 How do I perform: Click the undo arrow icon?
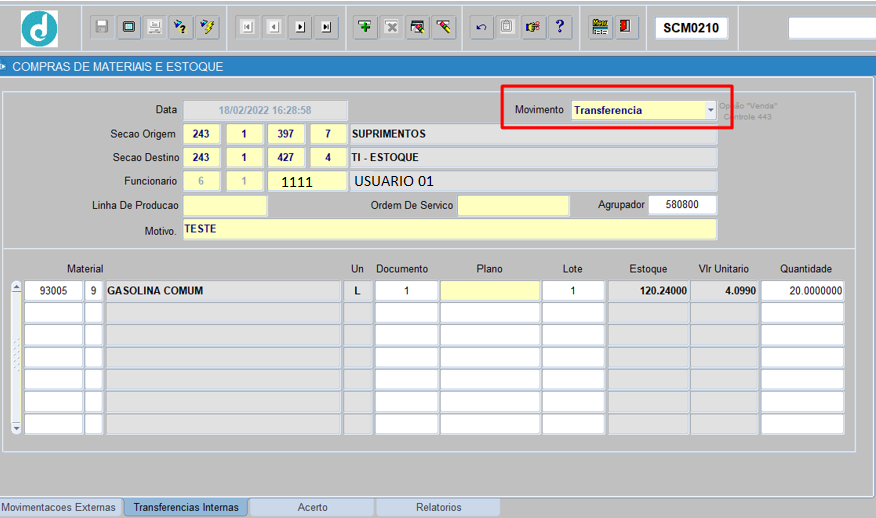click(481, 27)
